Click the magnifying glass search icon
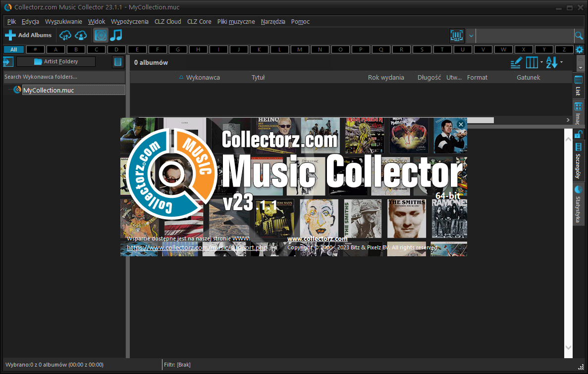 (579, 36)
